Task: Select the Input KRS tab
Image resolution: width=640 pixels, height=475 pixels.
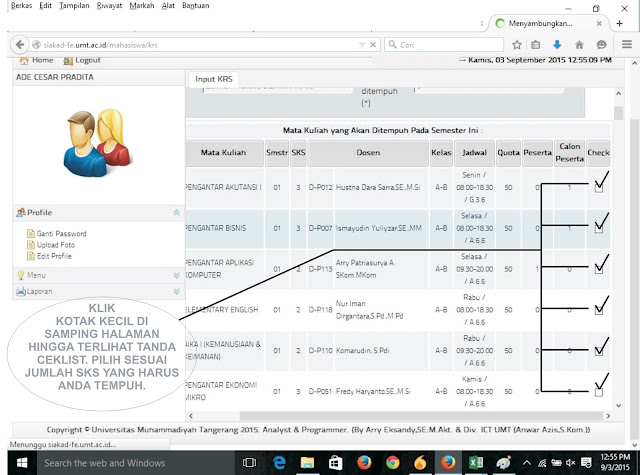Action: click(213, 79)
